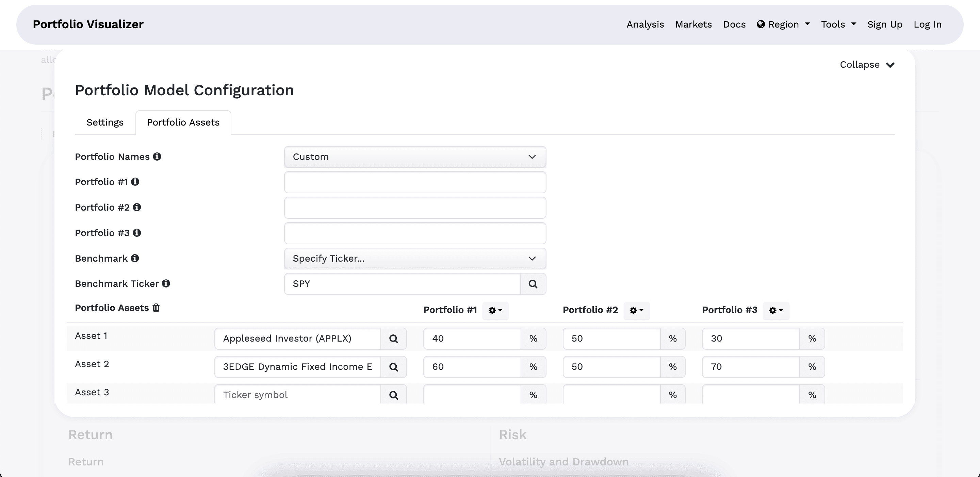Click the Benchmark info icon
This screenshot has width=980, height=477.
point(135,258)
